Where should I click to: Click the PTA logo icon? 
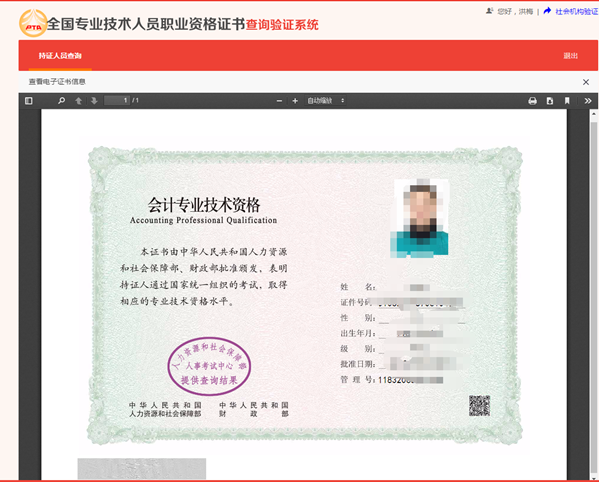33,23
